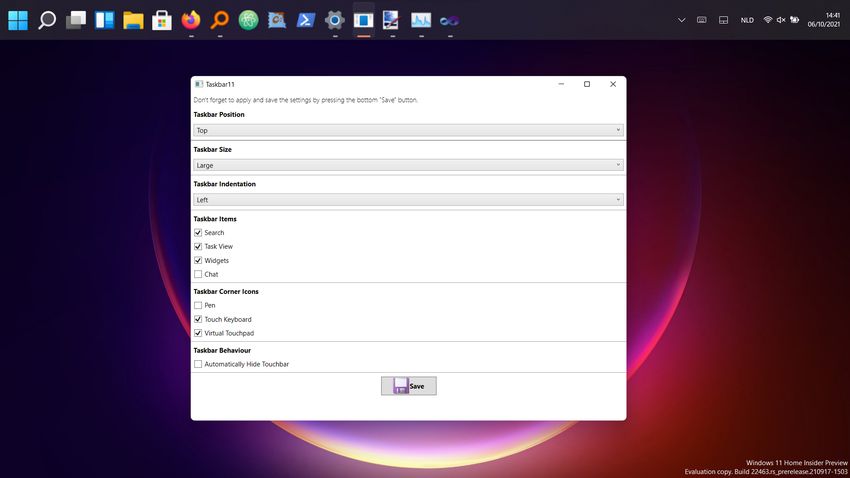Open Firefox from the taskbar
The image size is (850, 478).
tap(191, 20)
